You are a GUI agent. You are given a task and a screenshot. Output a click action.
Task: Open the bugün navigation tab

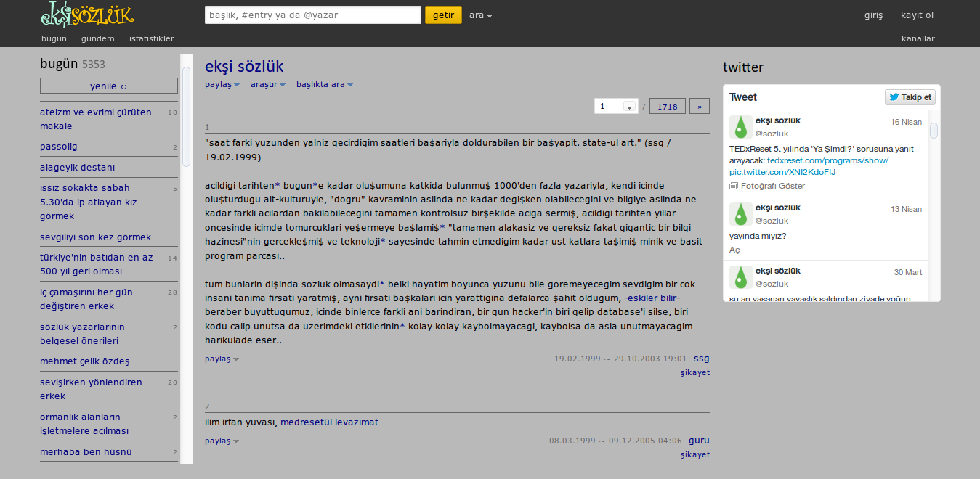click(x=54, y=38)
